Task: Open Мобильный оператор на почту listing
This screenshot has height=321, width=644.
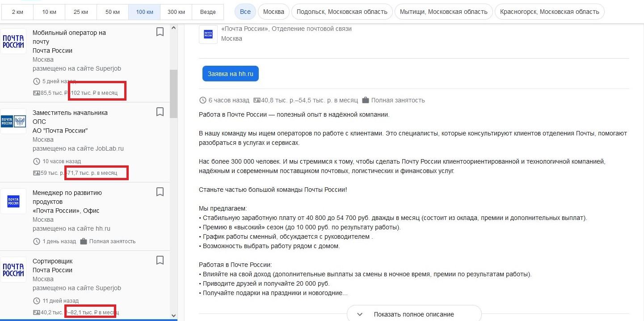Action: (x=85, y=62)
